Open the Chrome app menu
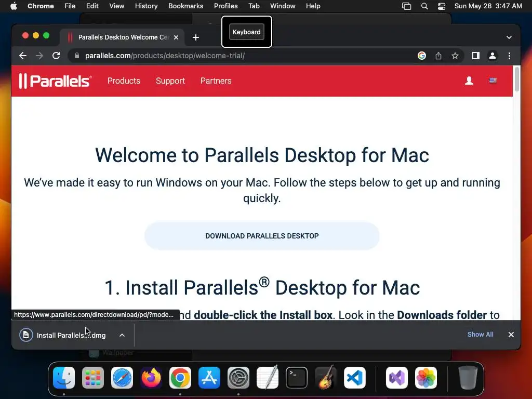532x399 pixels. pyautogui.click(x=41, y=6)
